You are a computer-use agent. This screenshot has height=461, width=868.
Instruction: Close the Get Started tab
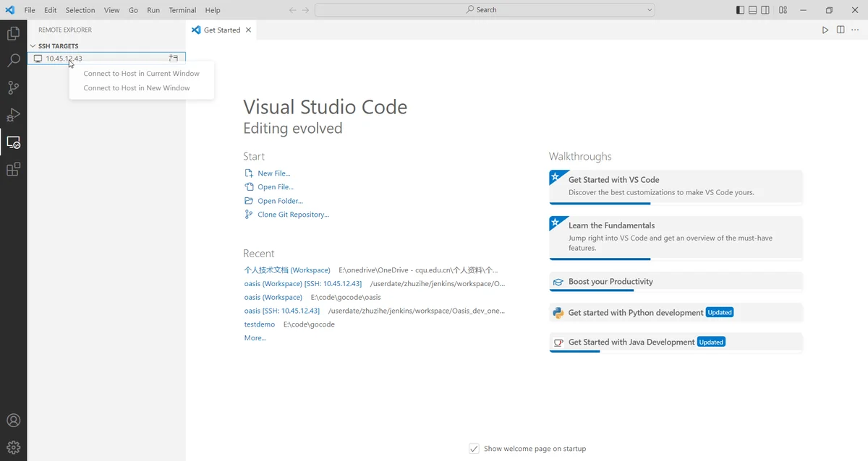pyautogui.click(x=249, y=30)
